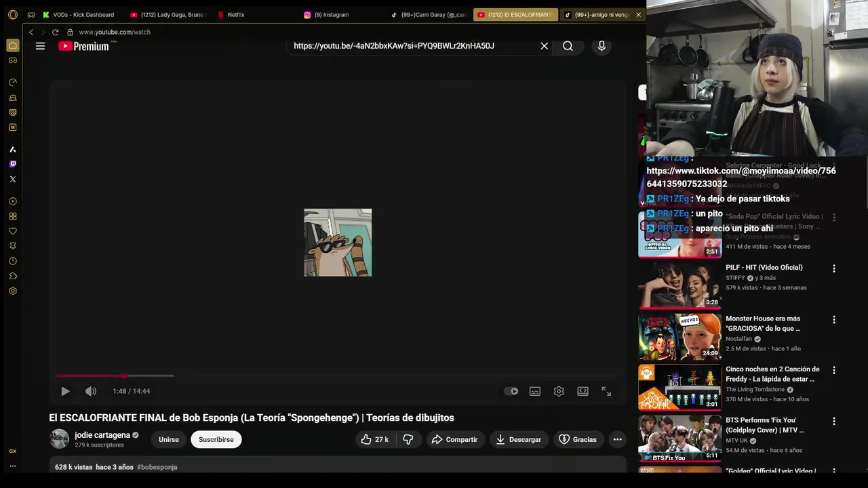Open the player settings gear
This screenshot has width=868, height=488.
point(559,391)
